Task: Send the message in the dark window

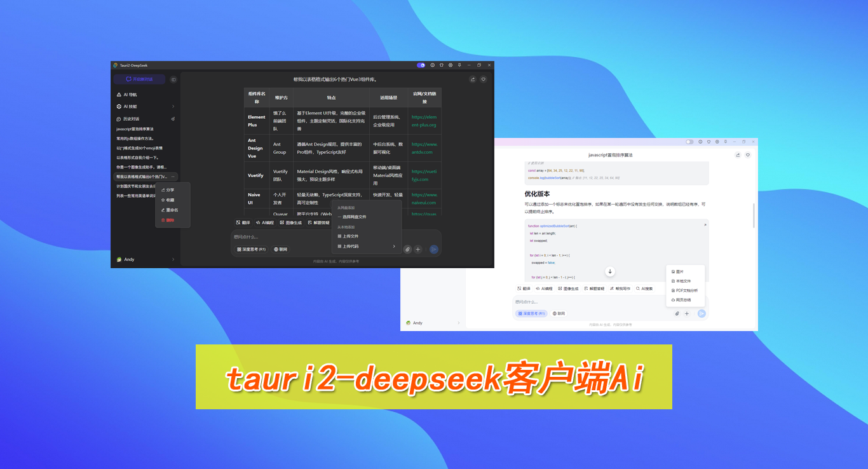Action: coord(434,250)
